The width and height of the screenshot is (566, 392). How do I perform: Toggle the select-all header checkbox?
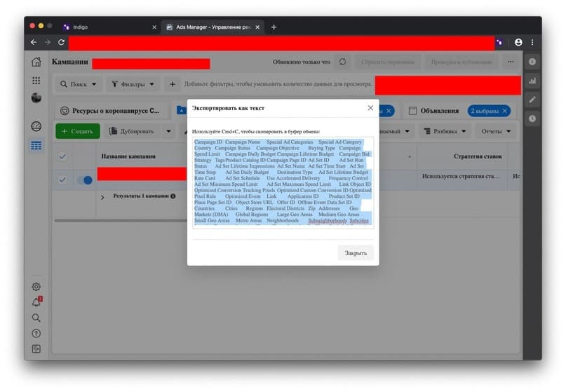62,156
